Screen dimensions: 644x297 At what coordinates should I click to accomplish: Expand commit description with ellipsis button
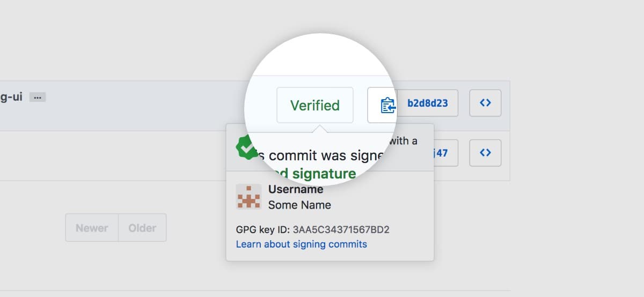pos(38,98)
